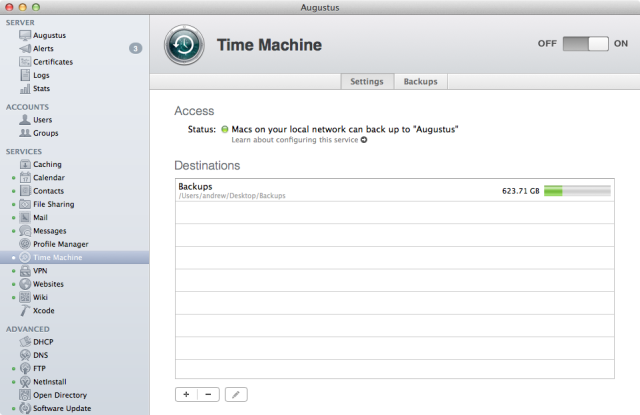Open the Certificates icon

[x=25, y=62]
